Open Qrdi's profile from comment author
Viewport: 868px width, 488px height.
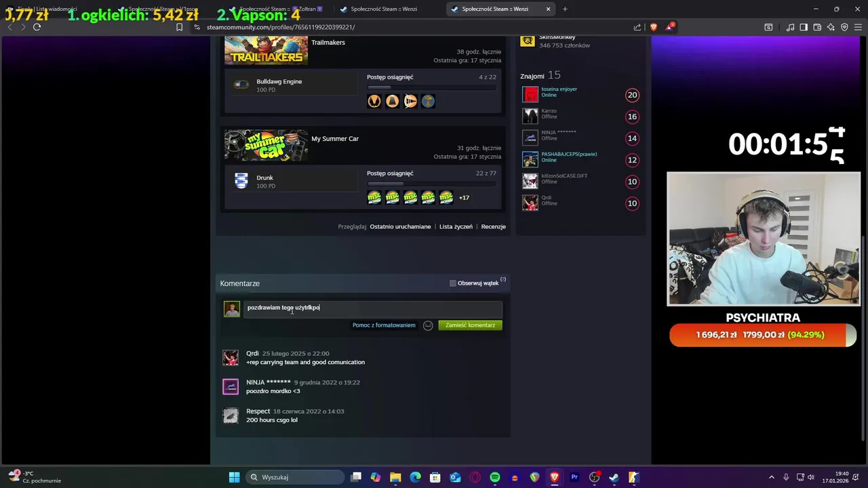coord(252,353)
